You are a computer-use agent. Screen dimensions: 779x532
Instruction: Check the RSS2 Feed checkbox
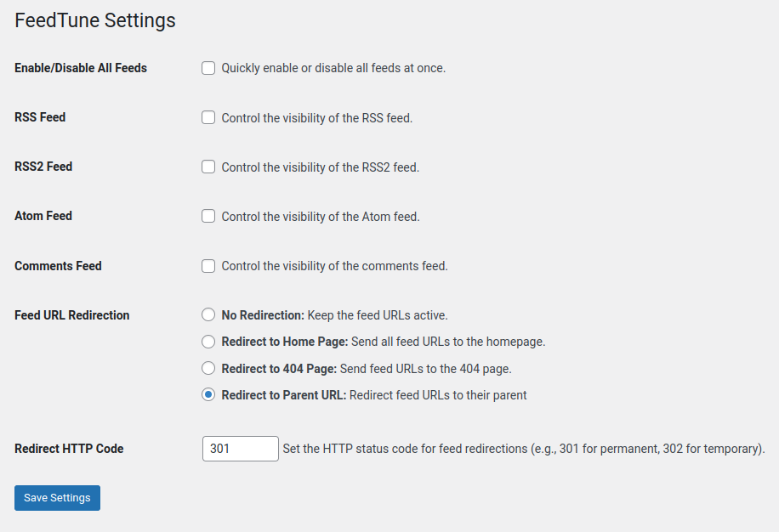[208, 167]
